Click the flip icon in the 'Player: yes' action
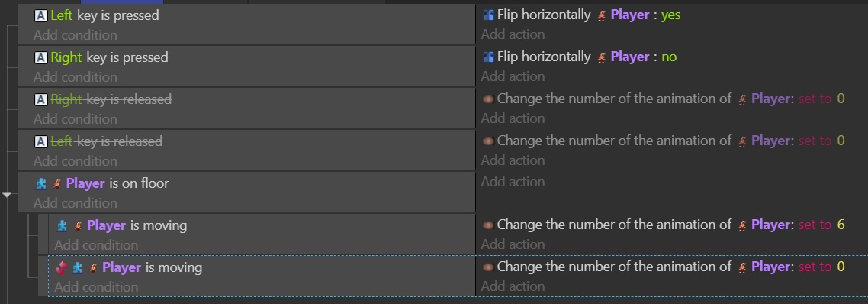Viewport: 868px width, 304px height. 488,15
